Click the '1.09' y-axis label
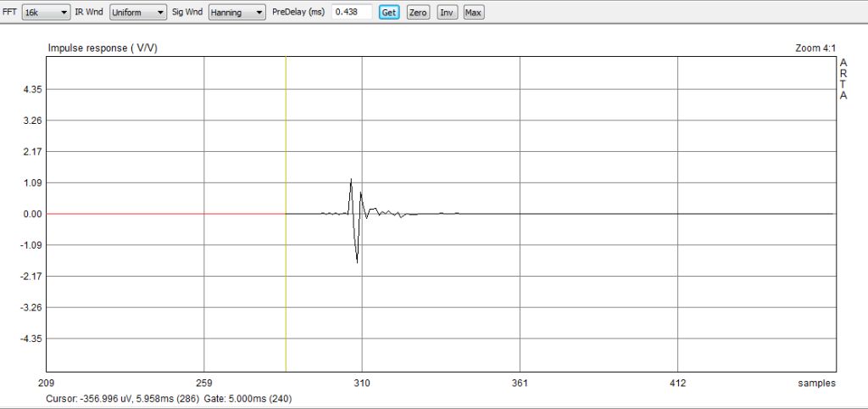Image resolution: width=868 pixels, height=409 pixels. pyautogui.click(x=33, y=183)
